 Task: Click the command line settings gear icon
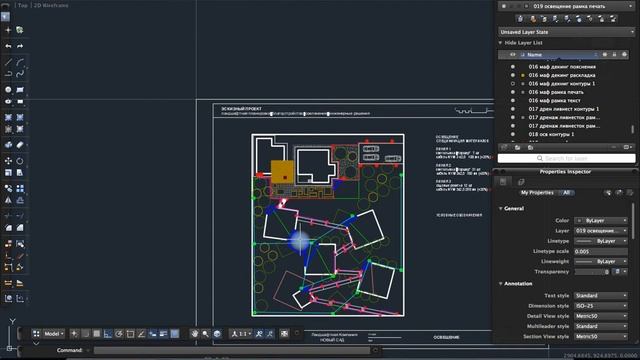click(x=375, y=350)
